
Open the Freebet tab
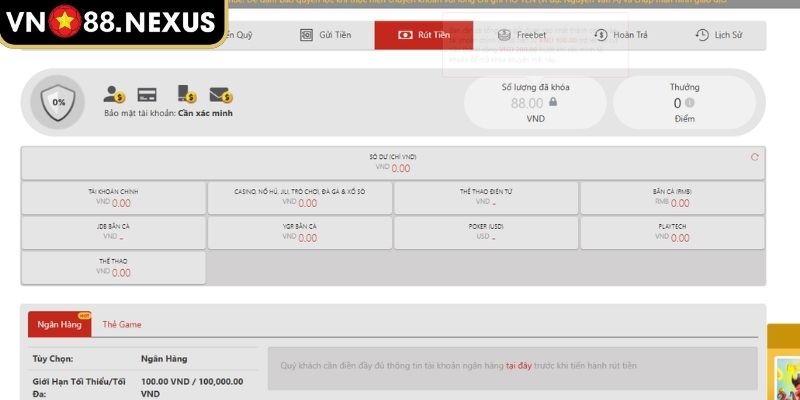point(521,35)
